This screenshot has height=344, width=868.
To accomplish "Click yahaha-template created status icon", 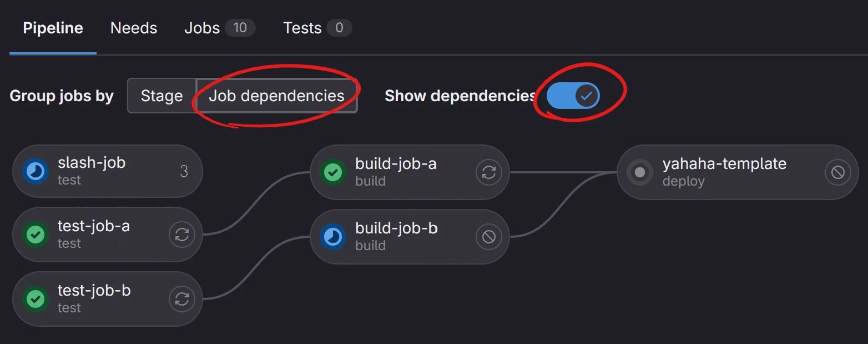I will point(640,172).
